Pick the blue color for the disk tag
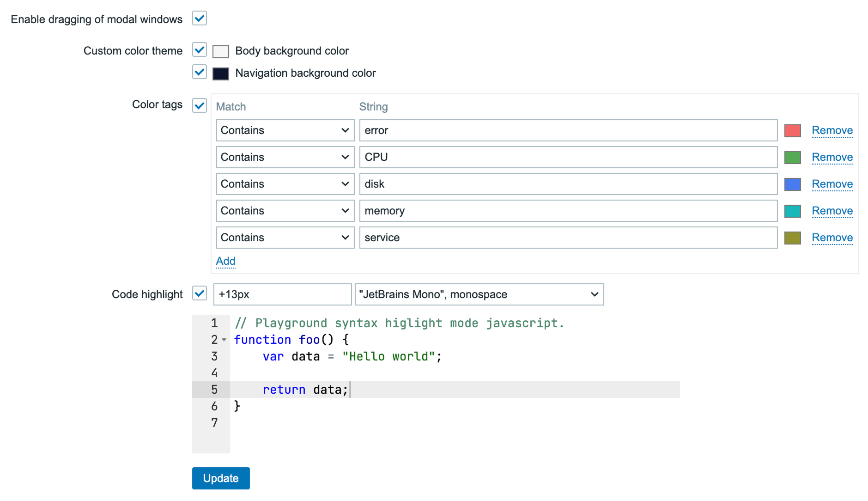The width and height of the screenshot is (868, 501). 792,184
